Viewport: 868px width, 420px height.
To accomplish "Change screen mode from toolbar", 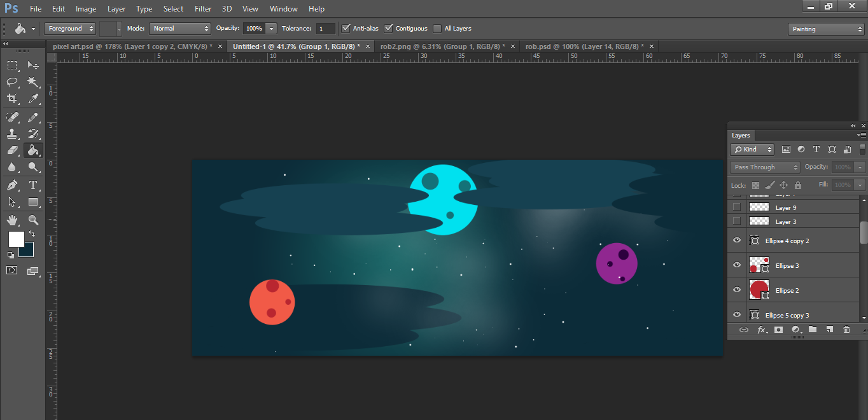I will pyautogui.click(x=33, y=270).
